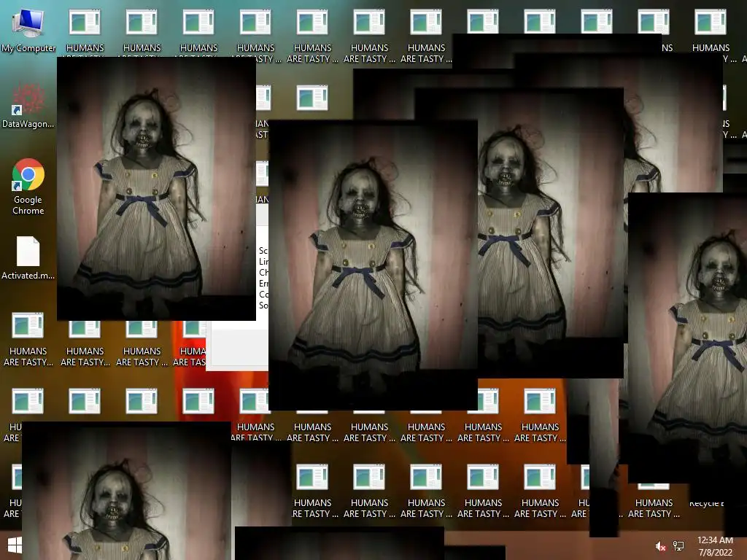This screenshot has height=560, width=747.
Task: Open Google Chrome from the desktop
Action: coord(28,187)
